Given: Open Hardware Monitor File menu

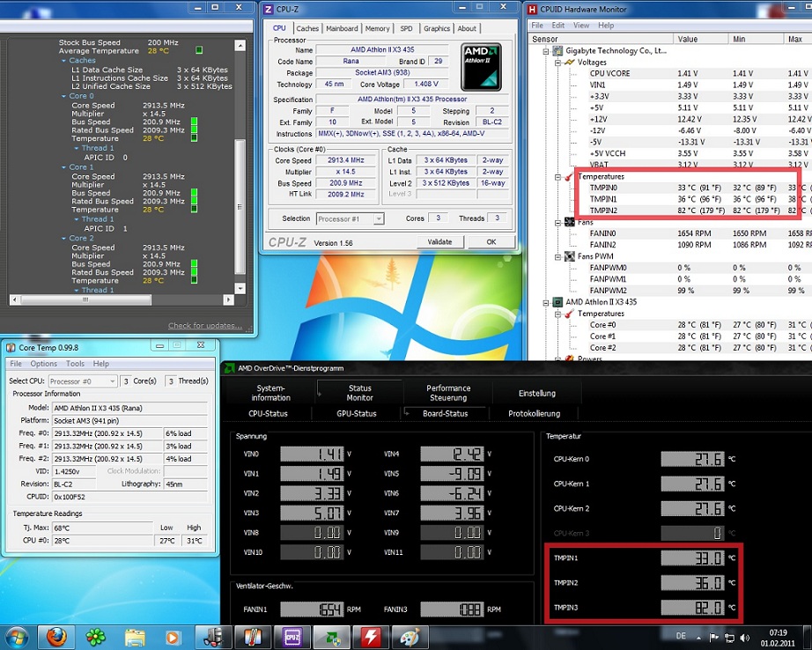Looking at the screenshot, I should (x=537, y=26).
